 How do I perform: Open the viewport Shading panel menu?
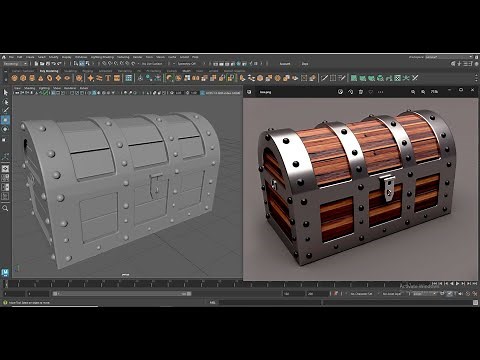click(x=29, y=88)
